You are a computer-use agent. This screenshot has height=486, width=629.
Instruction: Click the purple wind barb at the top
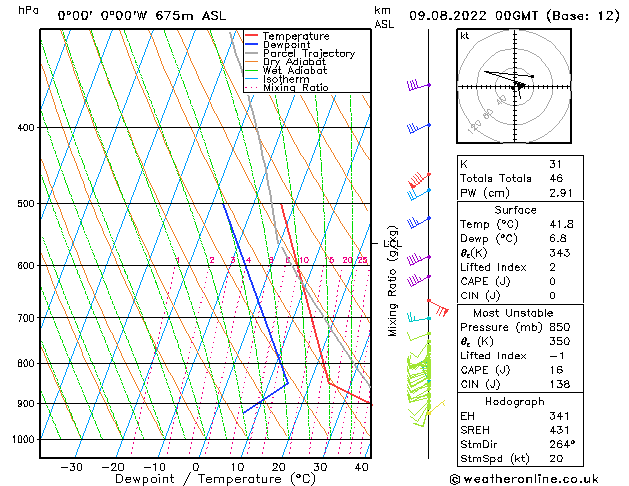[x=418, y=86]
